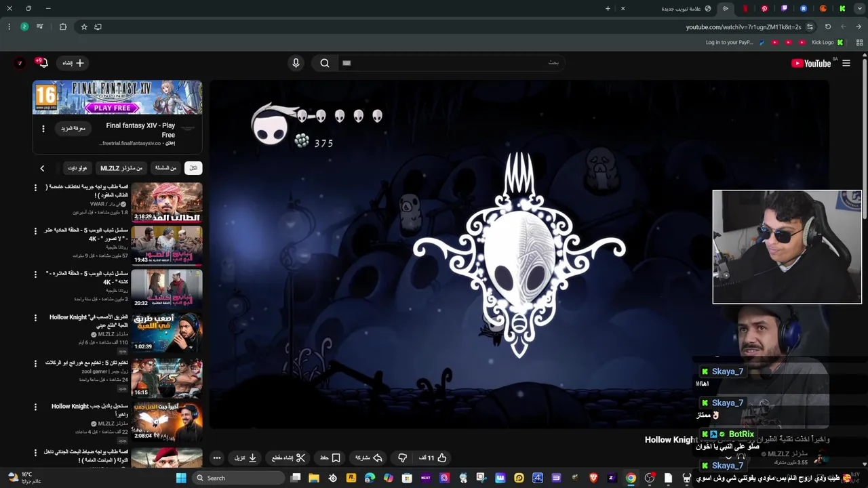
Task: Open the Kick Logo bookmark
Action: click(827, 42)
